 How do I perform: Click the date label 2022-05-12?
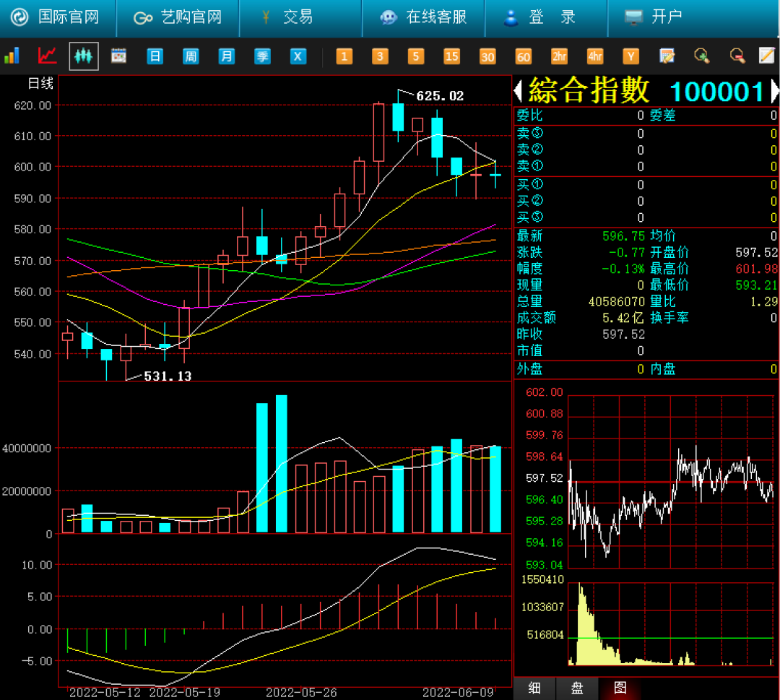click(105, 693)
